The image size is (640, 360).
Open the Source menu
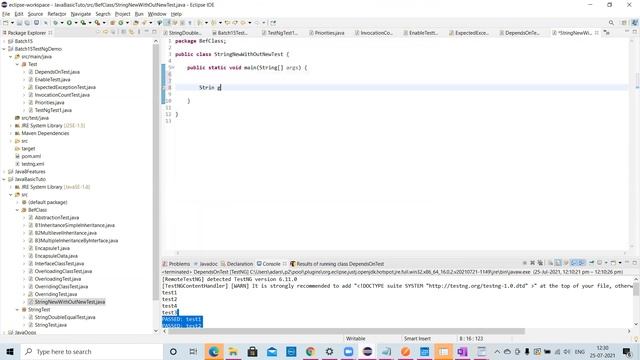[35, 14]
